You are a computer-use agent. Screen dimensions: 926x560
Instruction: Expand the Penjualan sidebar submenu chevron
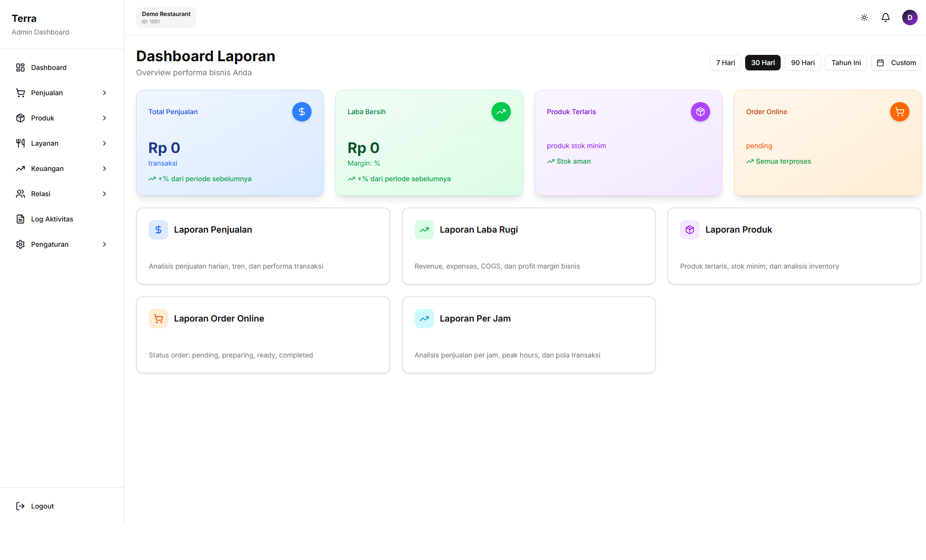click(x=105, y=93)
